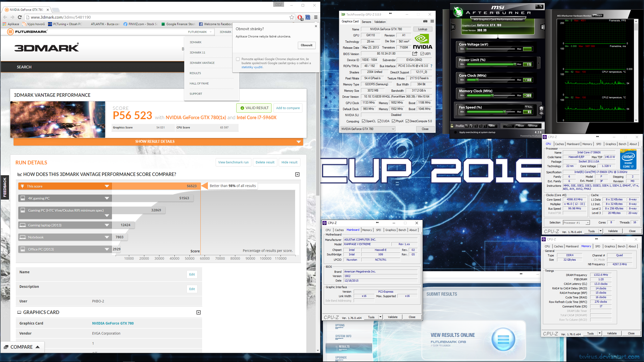
Task: Go back with Chrome back arrow
Action: [5, 17]
